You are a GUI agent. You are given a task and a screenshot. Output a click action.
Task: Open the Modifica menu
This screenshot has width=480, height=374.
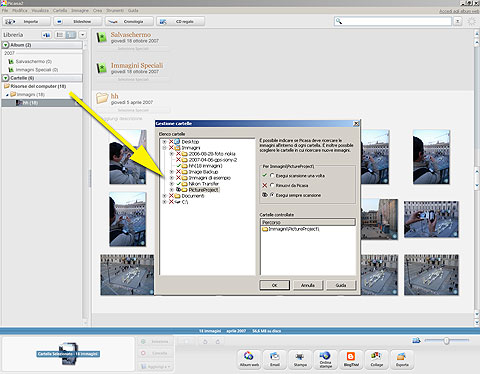20,11
